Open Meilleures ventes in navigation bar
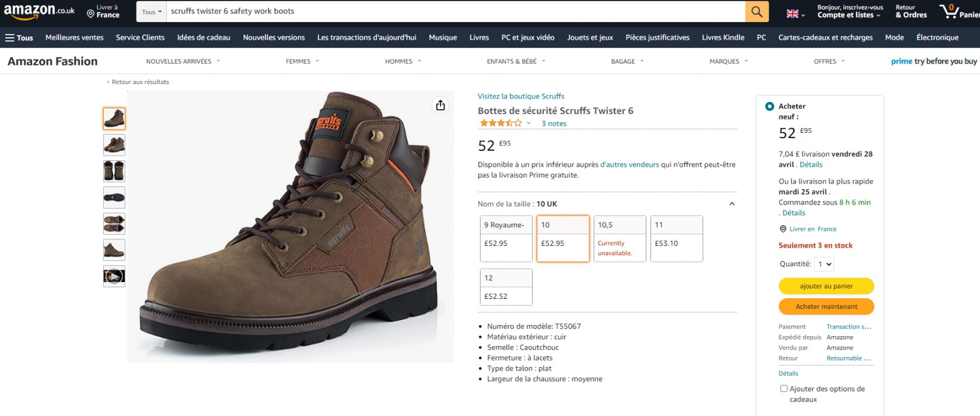Image resolution: width=980 pixels, height=416 pixels. tap(74, 38)
